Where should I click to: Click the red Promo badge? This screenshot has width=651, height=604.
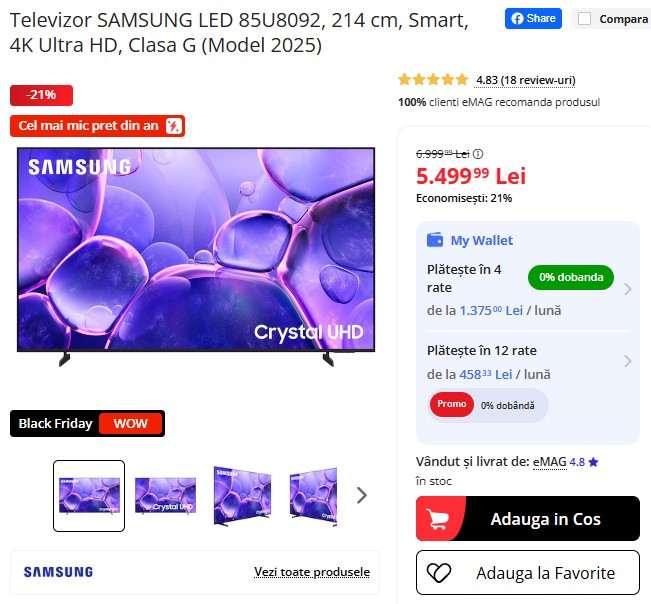pos(452,405)
